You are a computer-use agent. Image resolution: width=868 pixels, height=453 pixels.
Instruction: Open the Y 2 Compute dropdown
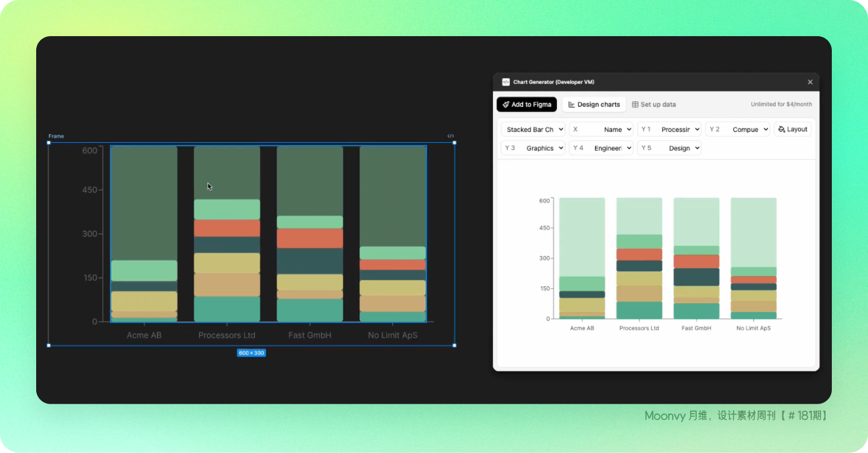[738, 130]
